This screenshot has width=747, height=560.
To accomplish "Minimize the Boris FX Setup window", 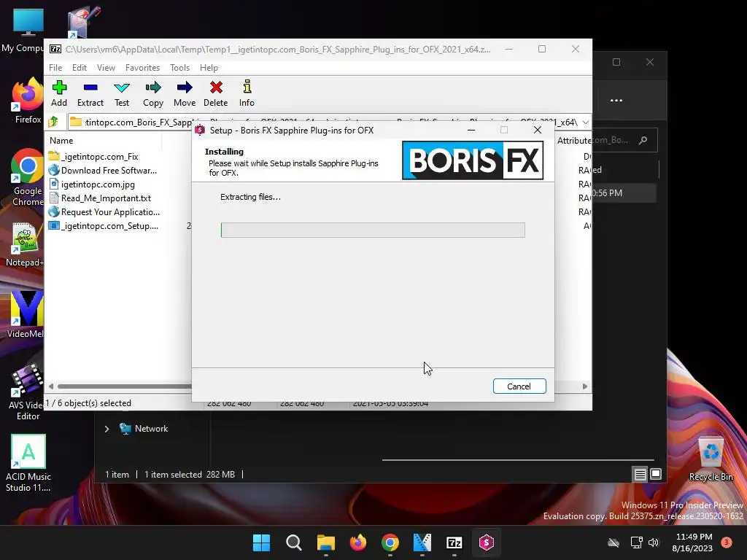I will [x=471, y=130].
